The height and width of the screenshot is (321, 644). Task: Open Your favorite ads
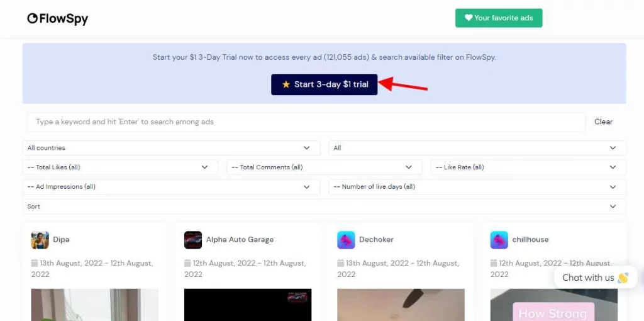(499, 18)
